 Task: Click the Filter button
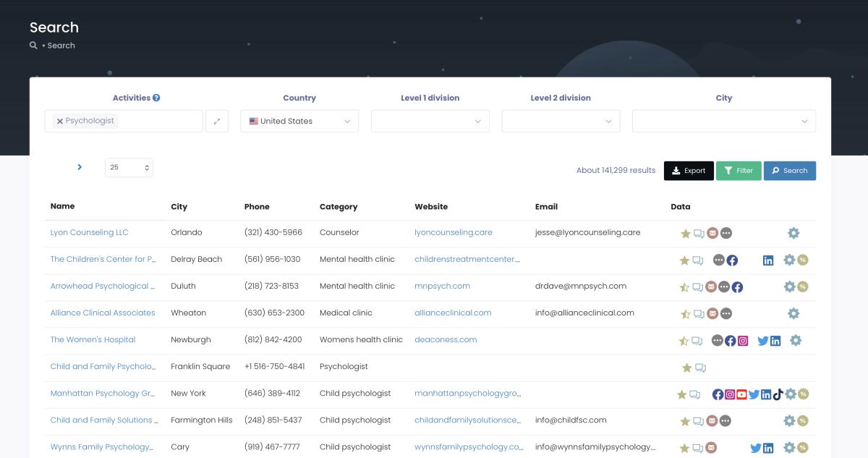click(739, 170)
